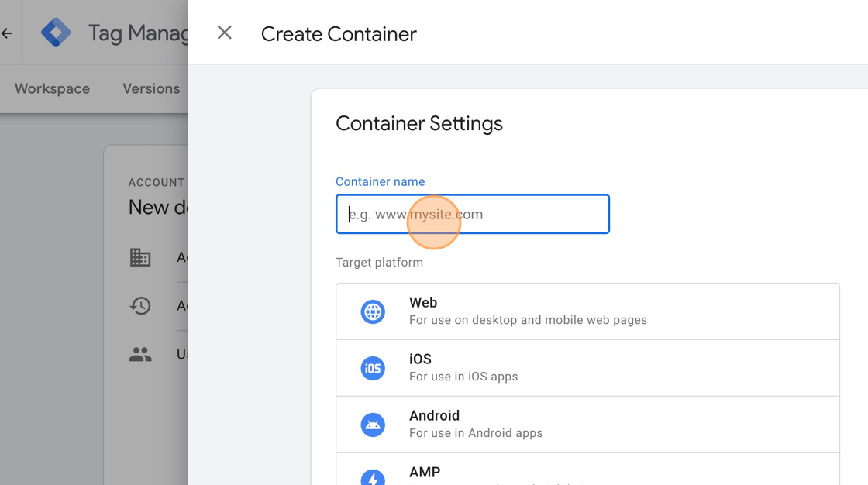
Task: Click the Target platform label
Action: click(379, 263)
